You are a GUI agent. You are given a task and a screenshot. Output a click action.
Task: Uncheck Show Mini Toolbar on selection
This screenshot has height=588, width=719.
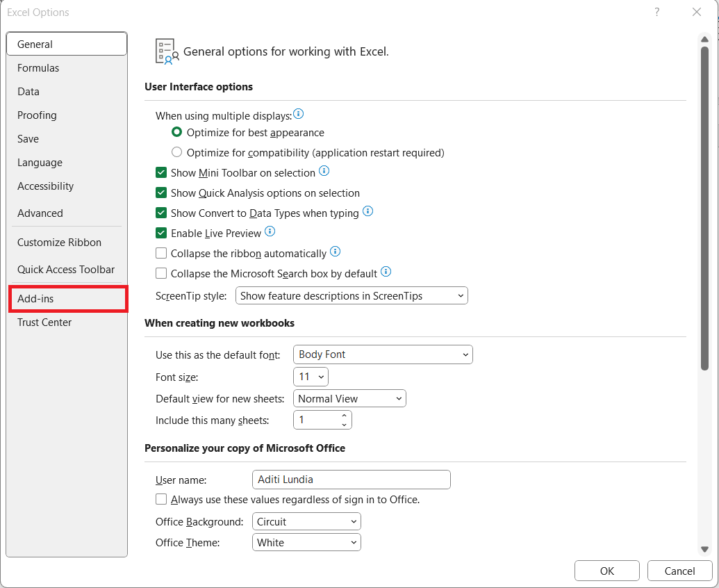(161, 172)
